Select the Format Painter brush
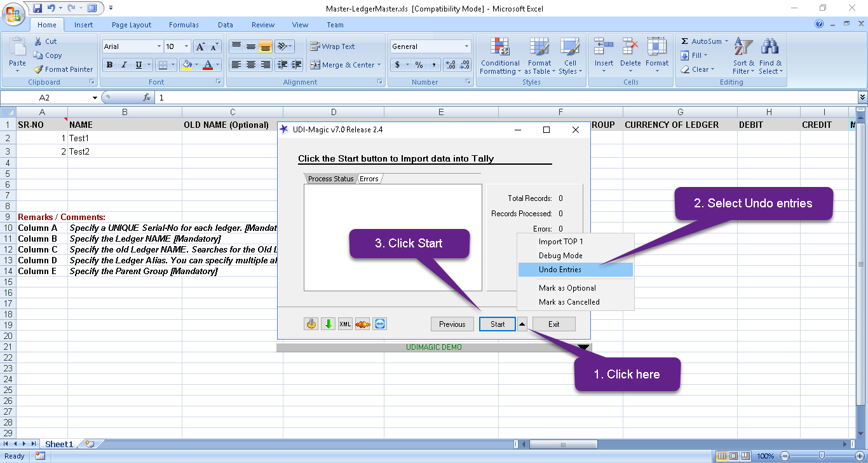868x463 pixels. tap(37, 69)
